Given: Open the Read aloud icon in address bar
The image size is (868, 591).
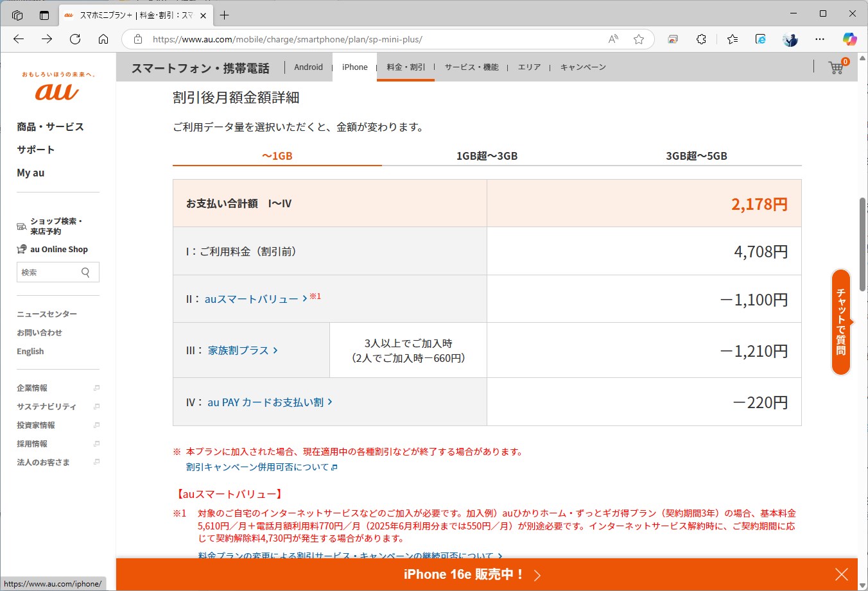Looking at the screenshot, I should [614, 39].
